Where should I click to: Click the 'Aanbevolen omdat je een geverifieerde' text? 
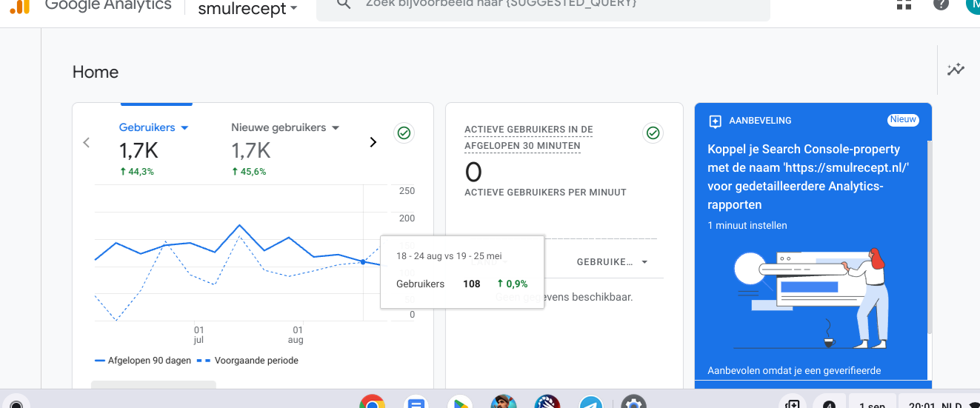tap(794, 370)
